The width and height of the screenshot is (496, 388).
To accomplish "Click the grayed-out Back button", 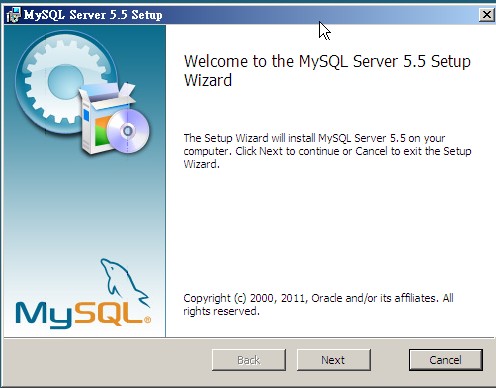I will 249,360.
